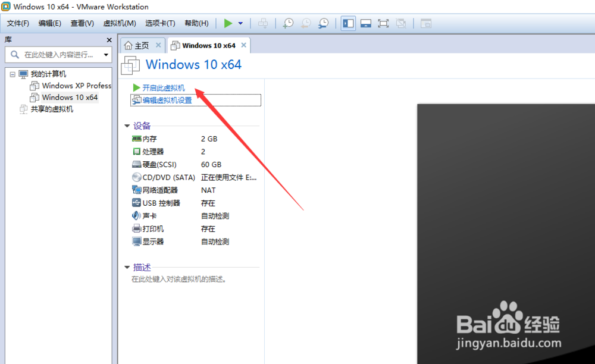Open the 编辑(E) menu
Screen dimensions: 595x364
point(50,24)
